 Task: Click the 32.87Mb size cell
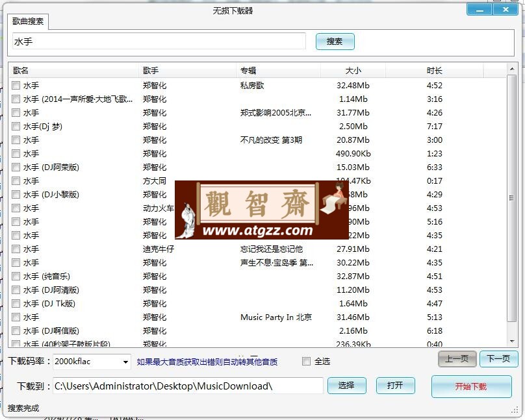(353, 277)
